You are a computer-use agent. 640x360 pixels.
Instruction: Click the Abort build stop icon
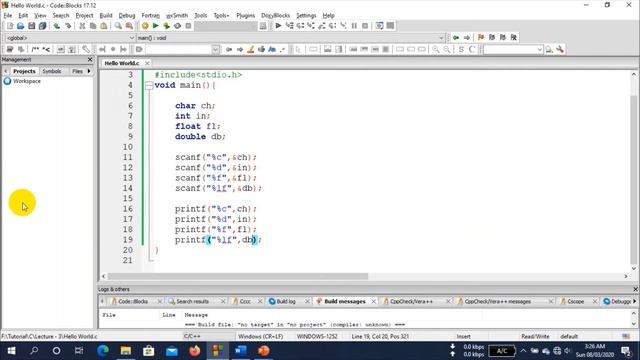[188, 26]
